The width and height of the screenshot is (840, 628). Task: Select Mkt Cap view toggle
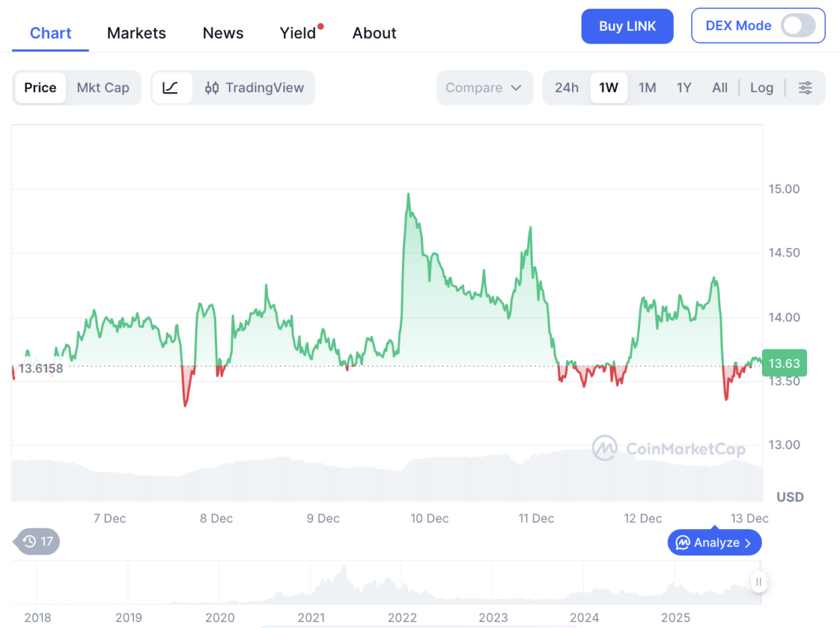click(x=103, y=88)
